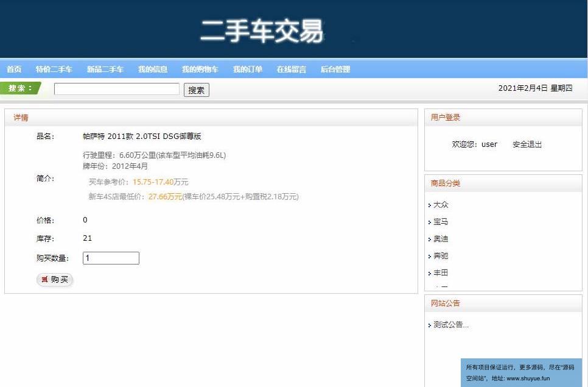The height and width of the screenshot is (387, 588).
Task: Open 我的购物车 page
Action: tap(200, 69)
